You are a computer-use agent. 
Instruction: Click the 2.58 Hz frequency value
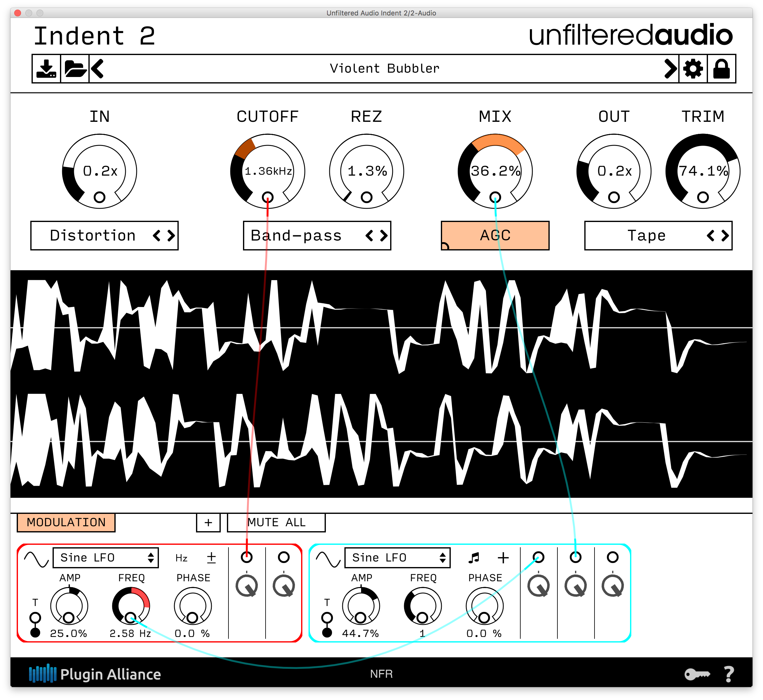coord(130,634)
